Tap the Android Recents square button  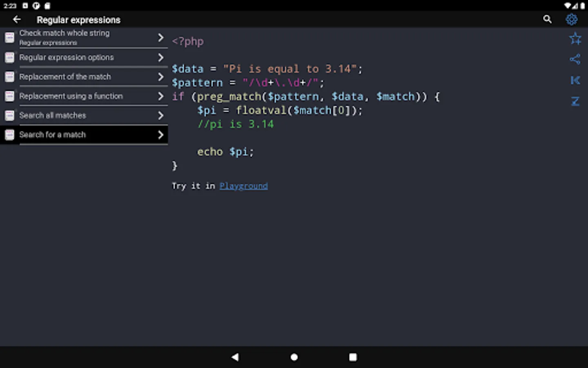coord(353,357)
